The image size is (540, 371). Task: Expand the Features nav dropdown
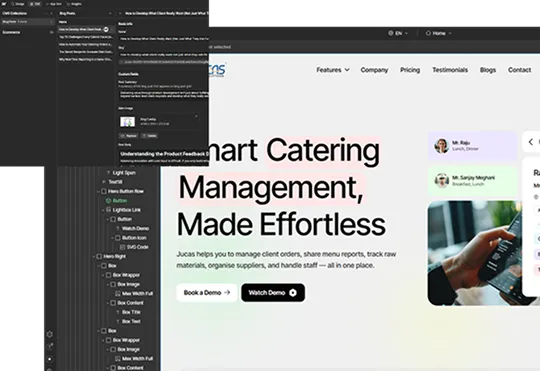click(x=333, y=70)
